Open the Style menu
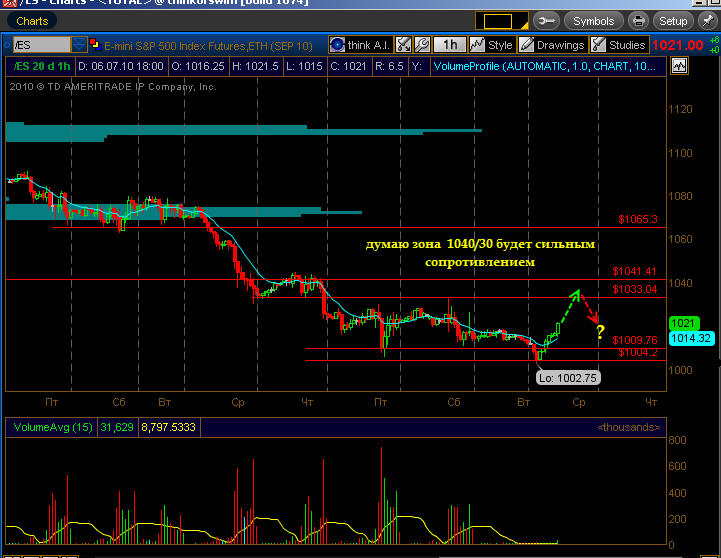The image size is (721, 558). click(x=493, y=44)
